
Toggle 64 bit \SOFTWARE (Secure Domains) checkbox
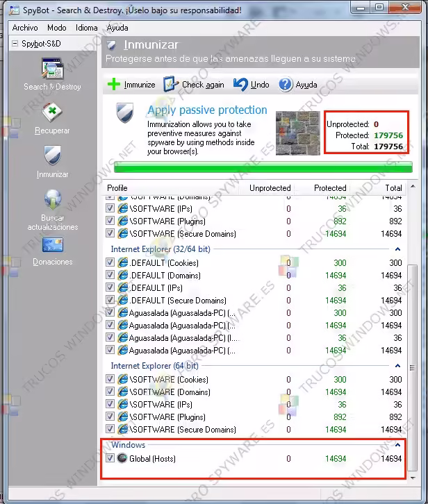110,429
